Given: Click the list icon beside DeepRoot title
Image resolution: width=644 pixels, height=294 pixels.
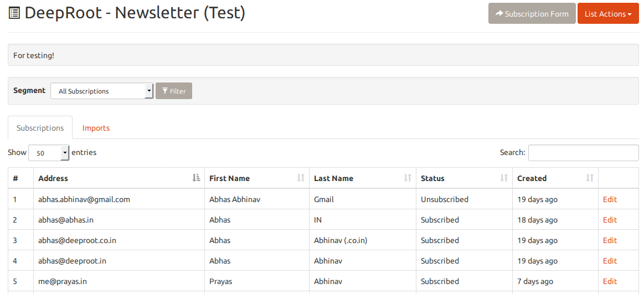Looking at the screenshot, I should coord(14,13).
